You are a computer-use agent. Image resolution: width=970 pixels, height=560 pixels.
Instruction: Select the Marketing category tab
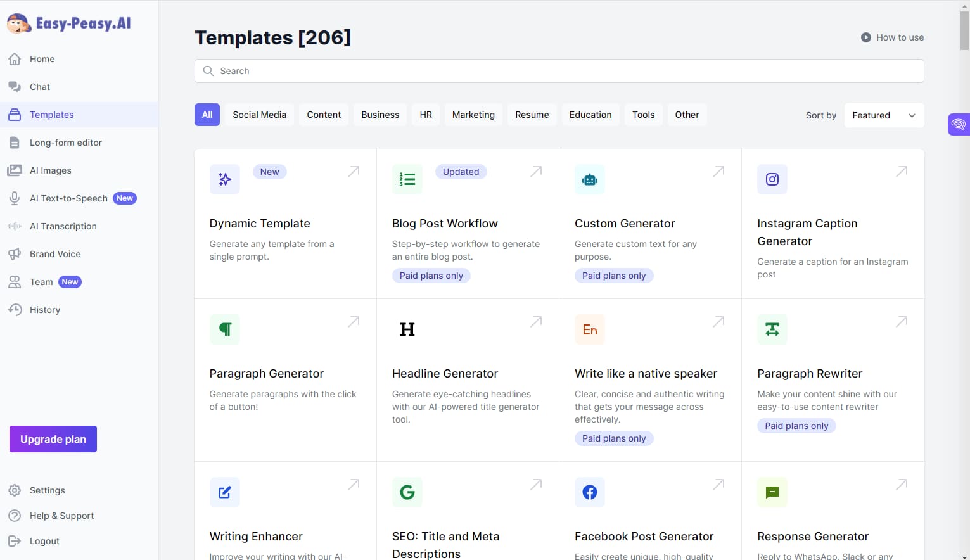click(x=473, y=115)
